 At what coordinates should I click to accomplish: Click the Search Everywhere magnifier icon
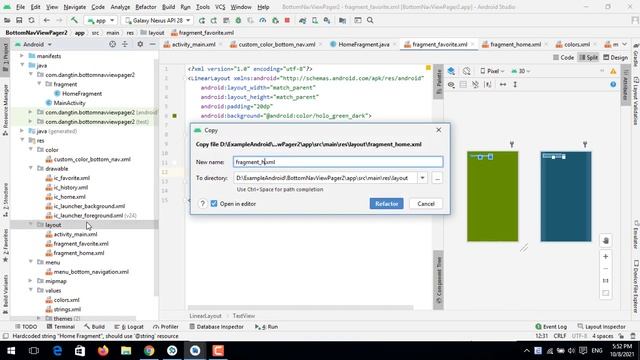[x=370, y=20]
